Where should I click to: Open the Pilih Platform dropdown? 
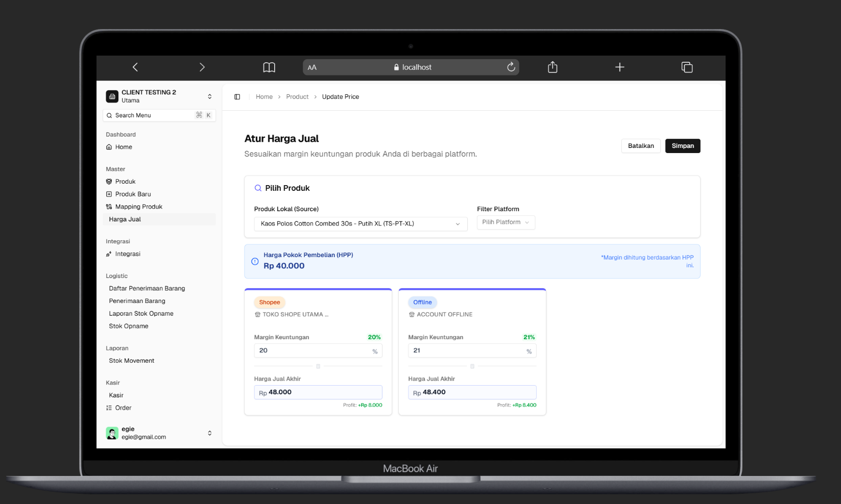(506, 222)
